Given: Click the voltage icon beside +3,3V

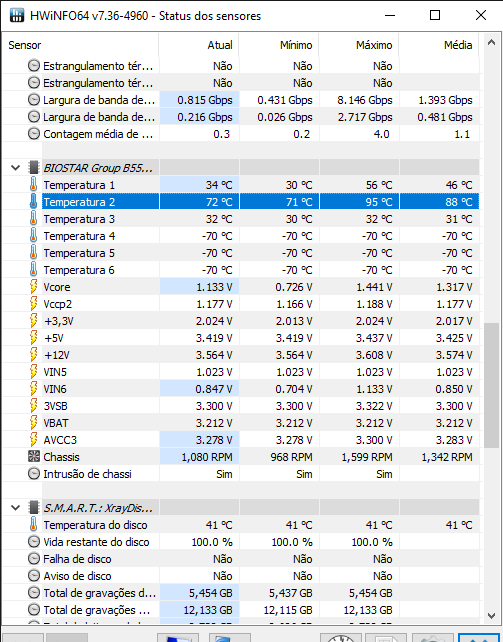Looking at the screenshot, I should click(x=34, y=321).
